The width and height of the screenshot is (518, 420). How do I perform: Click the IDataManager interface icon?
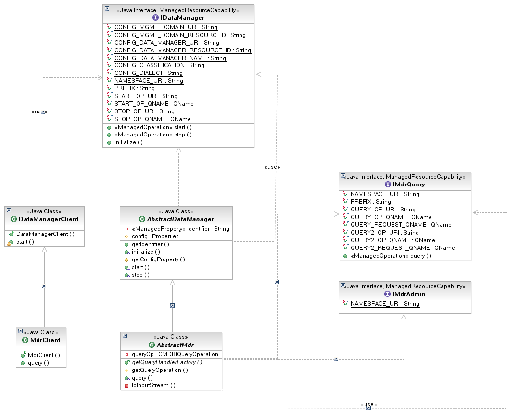point(155,17)
